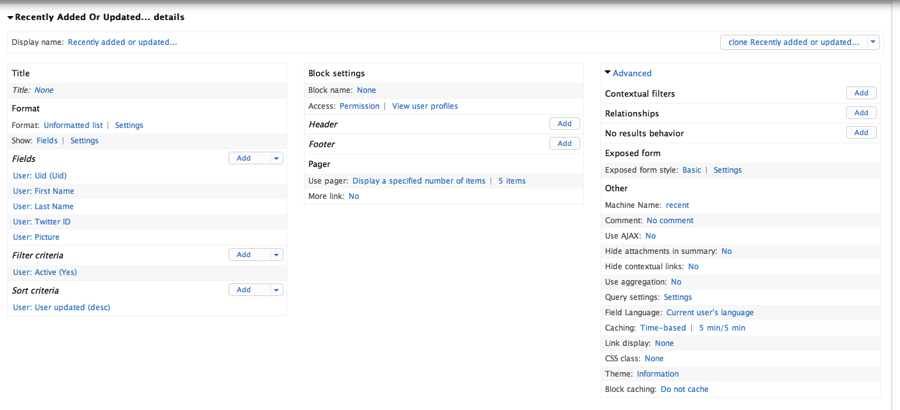Open the Fields Add dropdown arrow
The image size is (900, 410).
tap(277, 158)
